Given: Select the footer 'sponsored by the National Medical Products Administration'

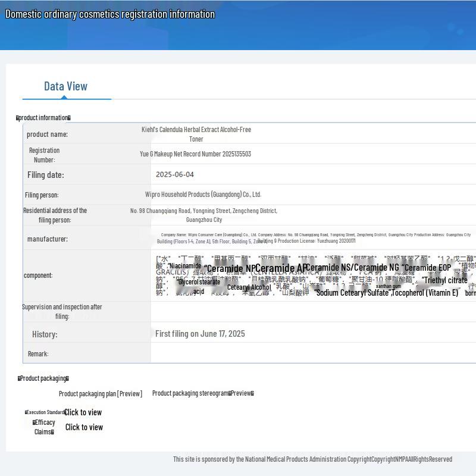Looking at the screenshot, I should 274,459.
